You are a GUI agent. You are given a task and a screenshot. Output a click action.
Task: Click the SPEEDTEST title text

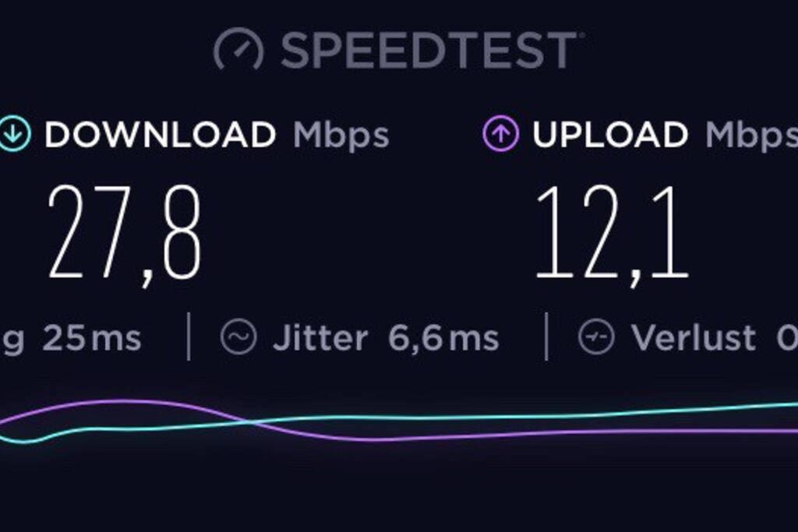[429, 50]
